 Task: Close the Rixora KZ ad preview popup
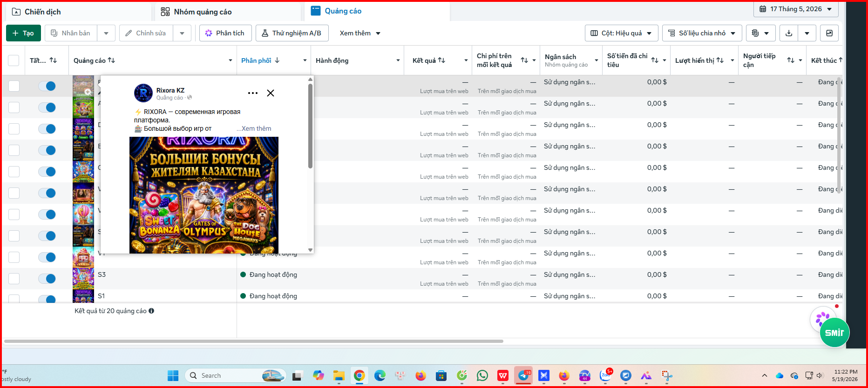pos(271,93)
